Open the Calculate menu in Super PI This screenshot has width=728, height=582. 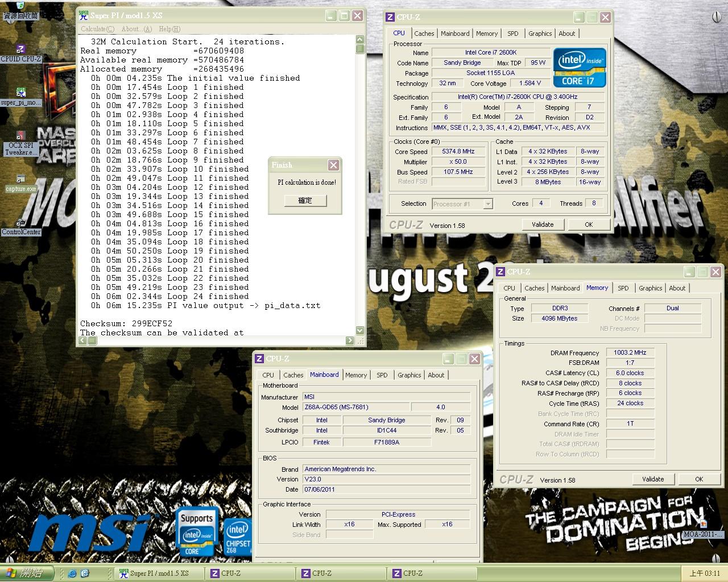click(x=97, y=29)
